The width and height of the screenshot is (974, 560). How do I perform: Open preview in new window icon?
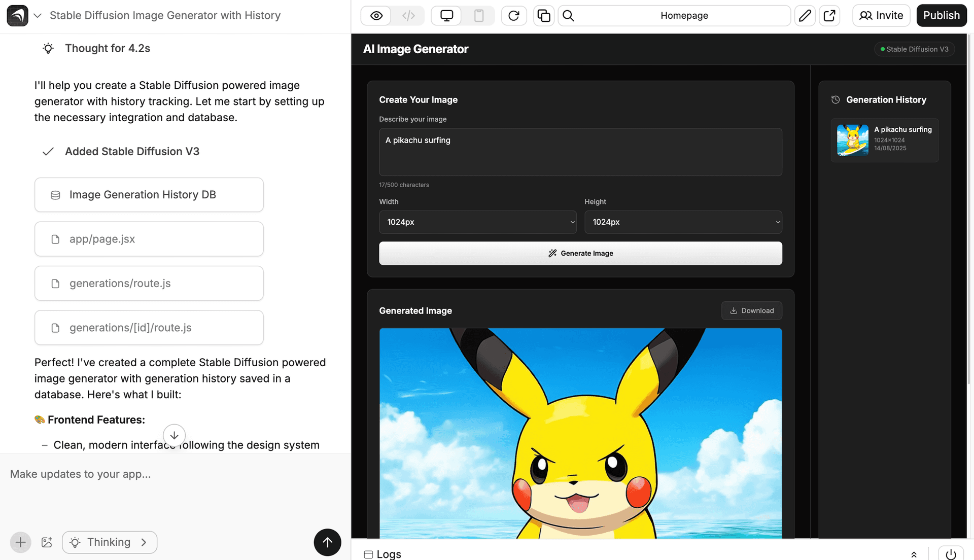tap(829, 16)
